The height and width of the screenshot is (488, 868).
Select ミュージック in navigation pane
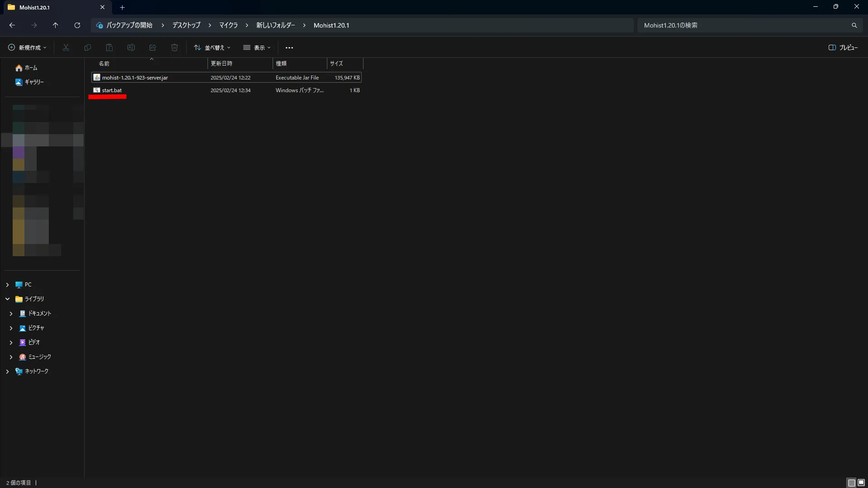tap(40, 357)
